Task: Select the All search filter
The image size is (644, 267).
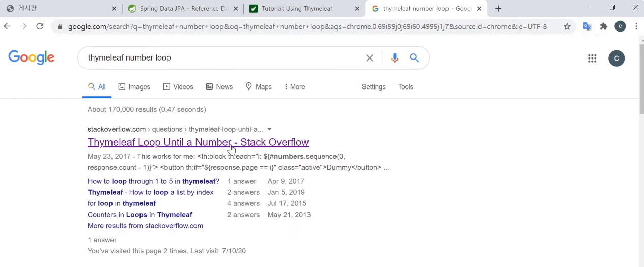Action: pyautogui.click(x=97, y=87)
